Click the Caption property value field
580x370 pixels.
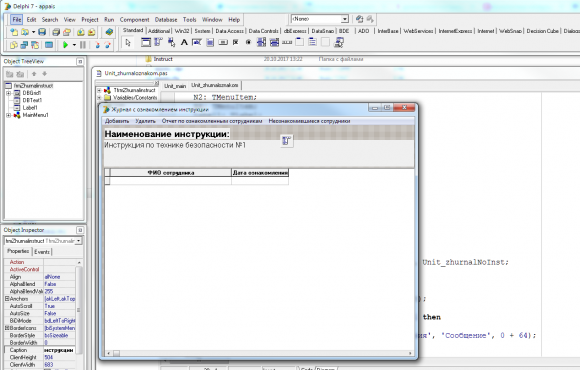coord(59,350)
